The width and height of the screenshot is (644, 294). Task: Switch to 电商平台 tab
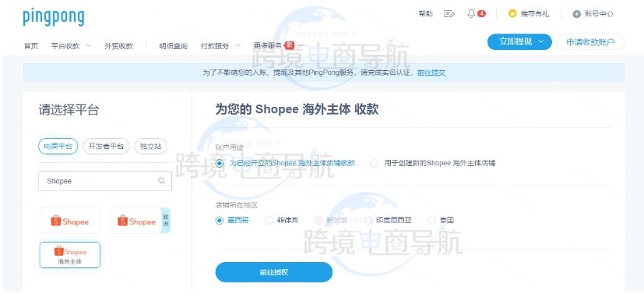click(58, 147)
